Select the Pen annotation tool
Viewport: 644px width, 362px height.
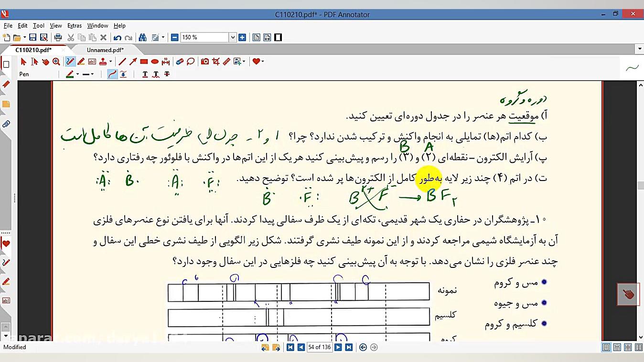pyautogui.click(x=69, y=62)
